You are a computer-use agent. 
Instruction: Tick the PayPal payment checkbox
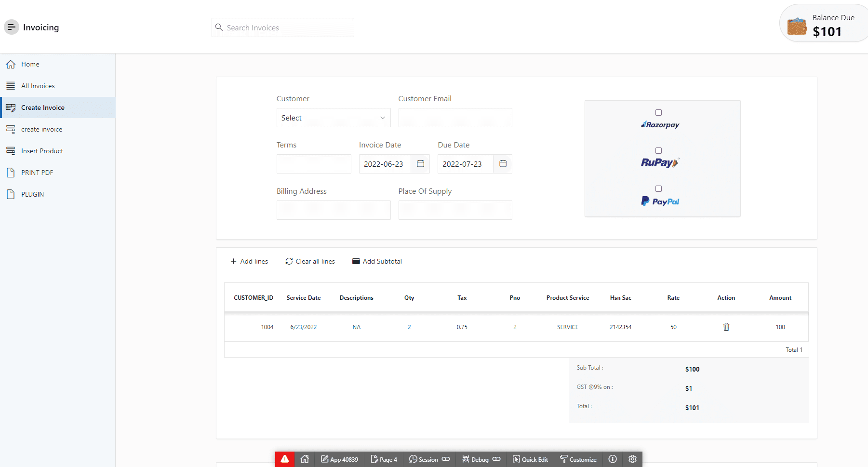(658, 189)
